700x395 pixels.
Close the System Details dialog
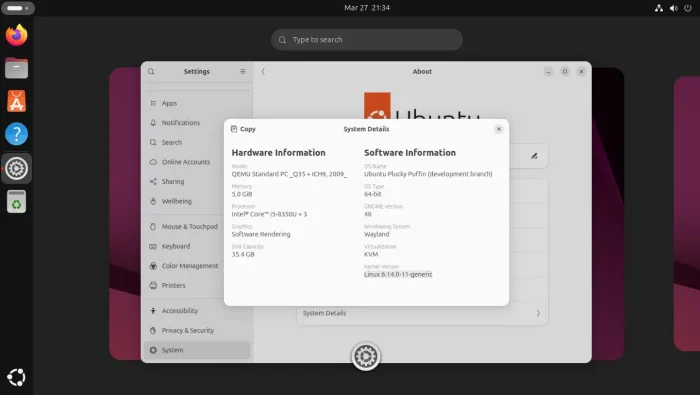coord(499,129)
